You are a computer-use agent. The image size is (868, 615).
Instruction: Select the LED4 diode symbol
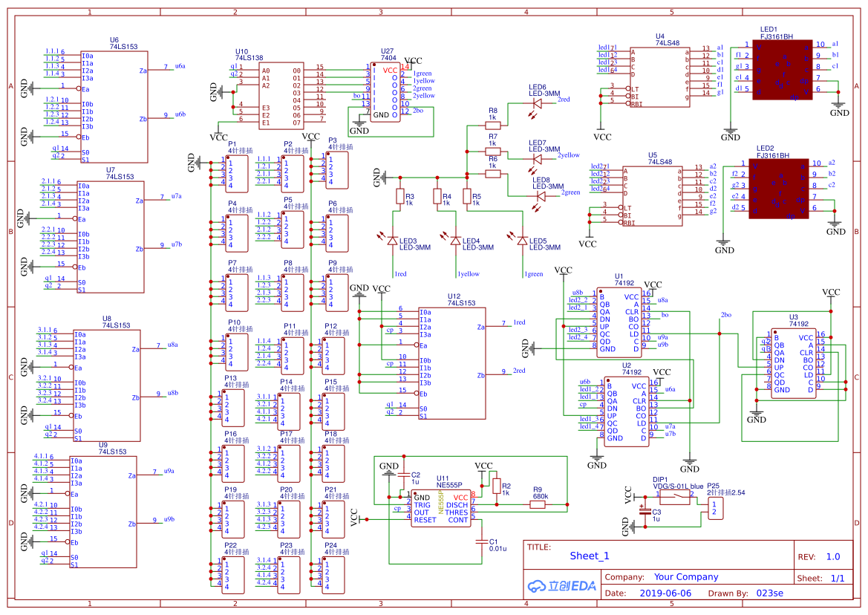click(456, 241)
